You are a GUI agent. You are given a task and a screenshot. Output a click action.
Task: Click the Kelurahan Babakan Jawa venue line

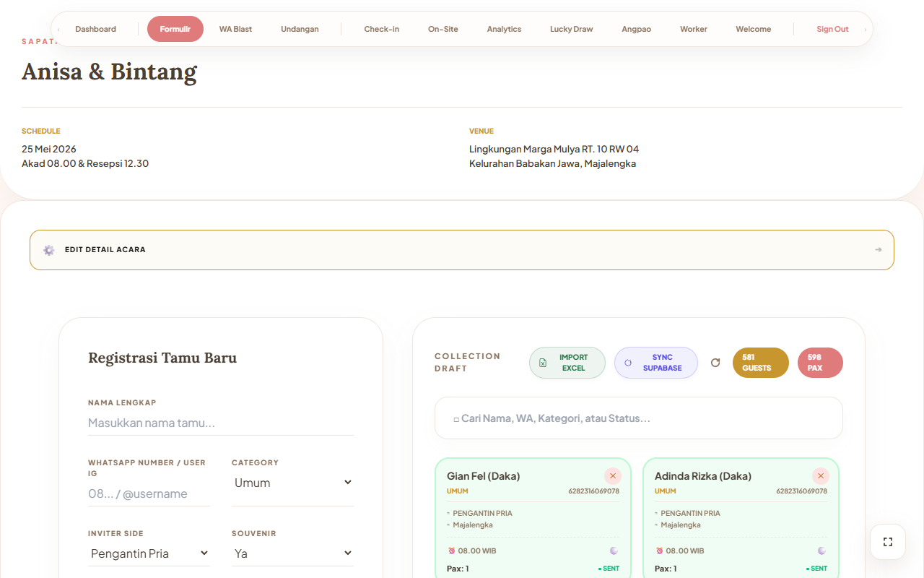[x=552, y=163]
